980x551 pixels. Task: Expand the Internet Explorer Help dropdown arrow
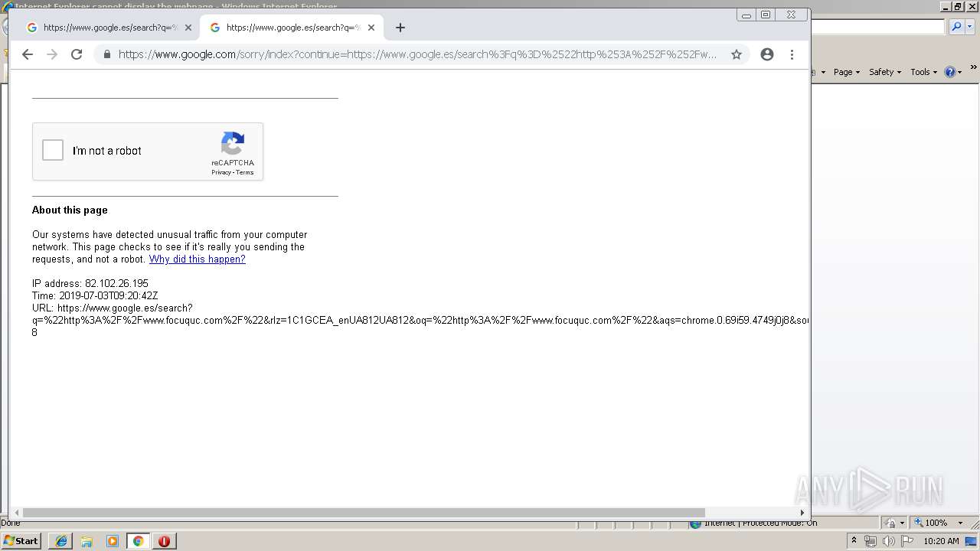pyautogui.click(x=960, y=72)
